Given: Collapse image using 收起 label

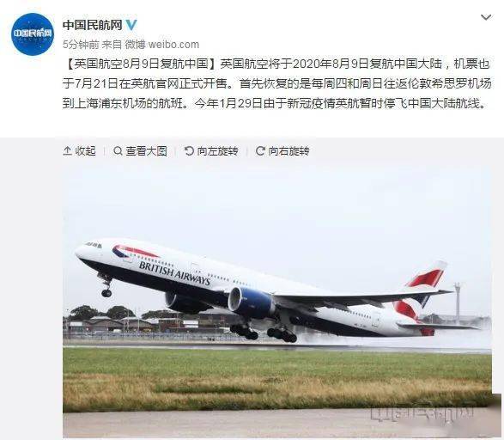Looking at the screenshot, I should (86, 151).
